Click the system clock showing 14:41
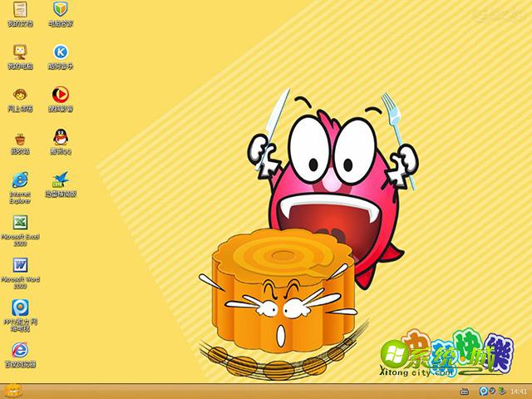The image size is (532, 399). point(519,392)
